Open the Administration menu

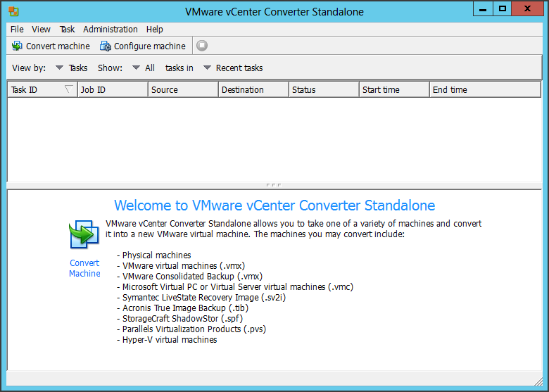click(111, 29)
